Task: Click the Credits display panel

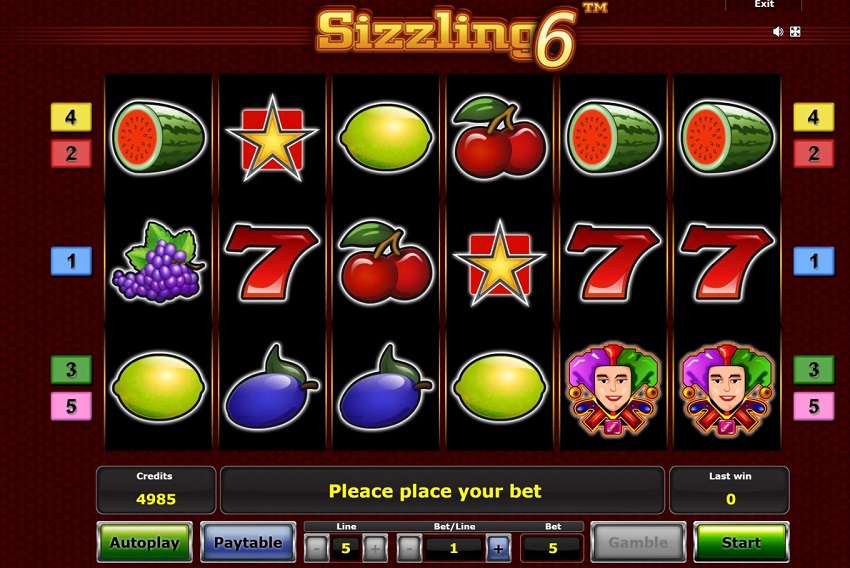Action: [x=156, y=490]
